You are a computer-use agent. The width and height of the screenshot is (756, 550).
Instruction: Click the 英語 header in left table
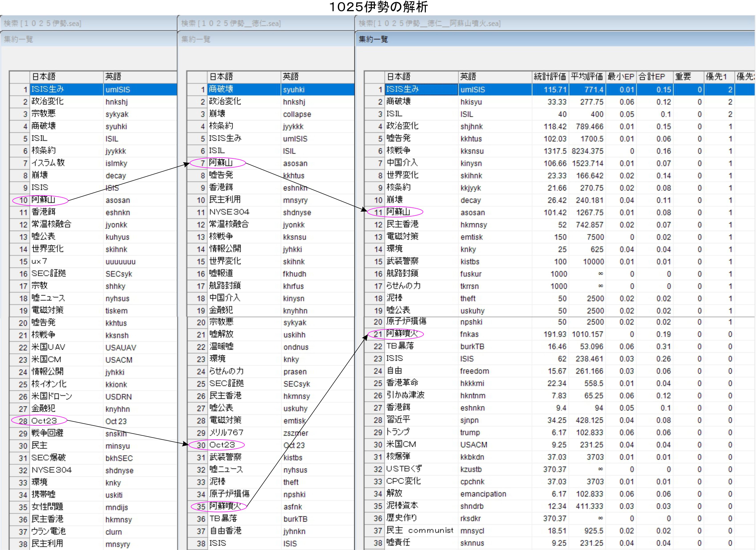pyautogui.click(x=113, y=77)
